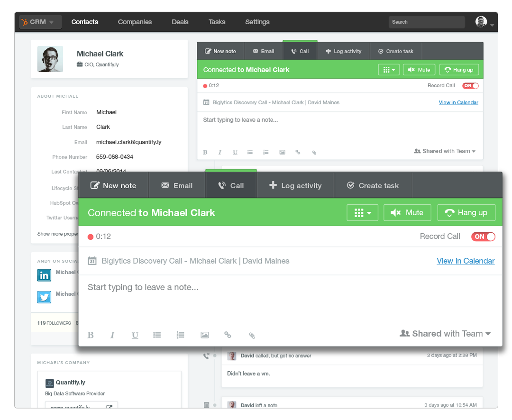
Task: Click the hyperlink chain icon in the enlarged editor
Action: [228, 335]
